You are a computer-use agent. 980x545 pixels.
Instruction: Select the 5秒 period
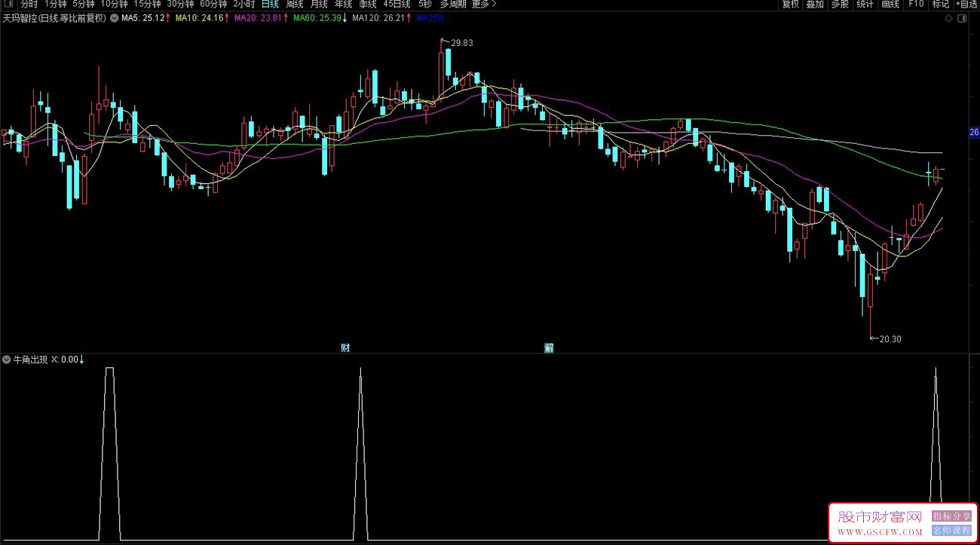tap(425, 5)
